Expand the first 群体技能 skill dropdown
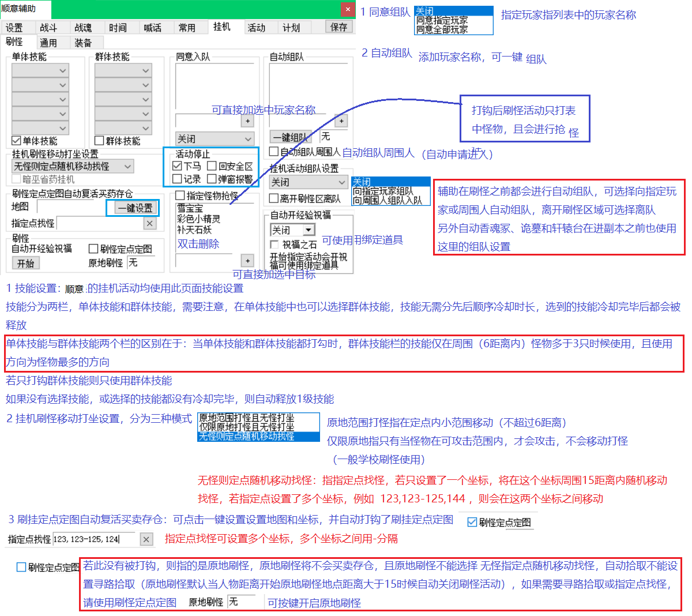 [123, 70]
